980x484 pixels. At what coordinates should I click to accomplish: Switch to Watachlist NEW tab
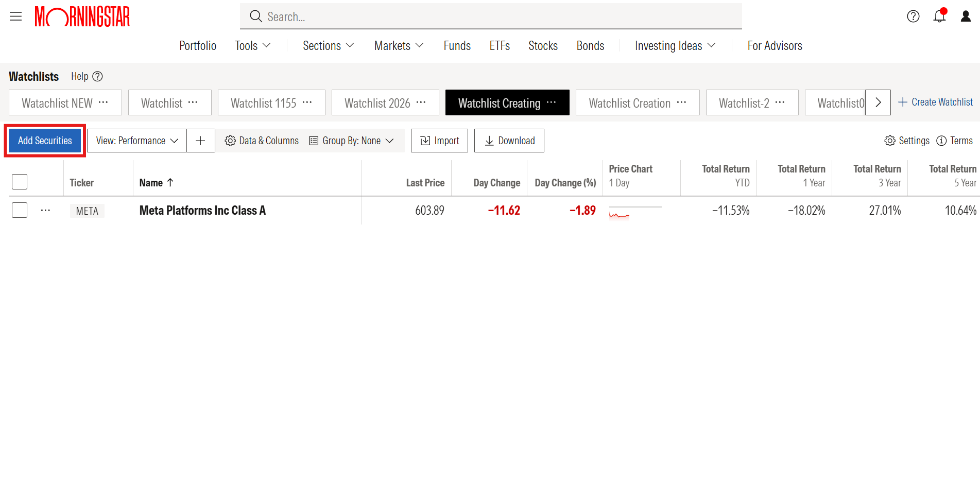[57, 103]
